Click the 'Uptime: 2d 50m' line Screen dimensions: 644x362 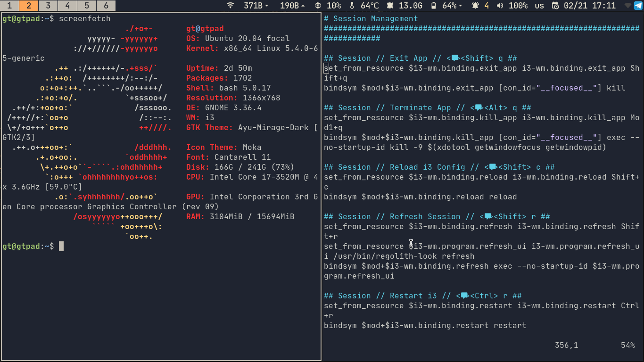point(219,68)
